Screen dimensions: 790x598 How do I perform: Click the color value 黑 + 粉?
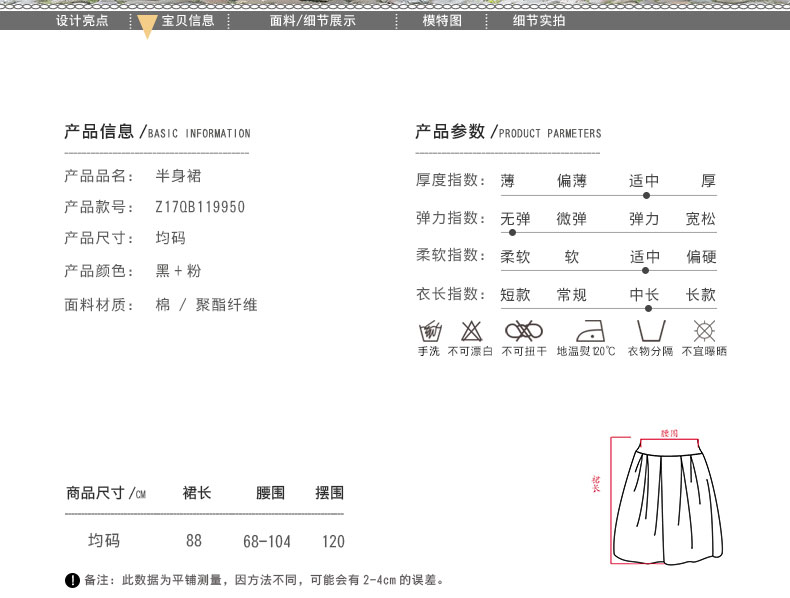(x=178, y=271)
